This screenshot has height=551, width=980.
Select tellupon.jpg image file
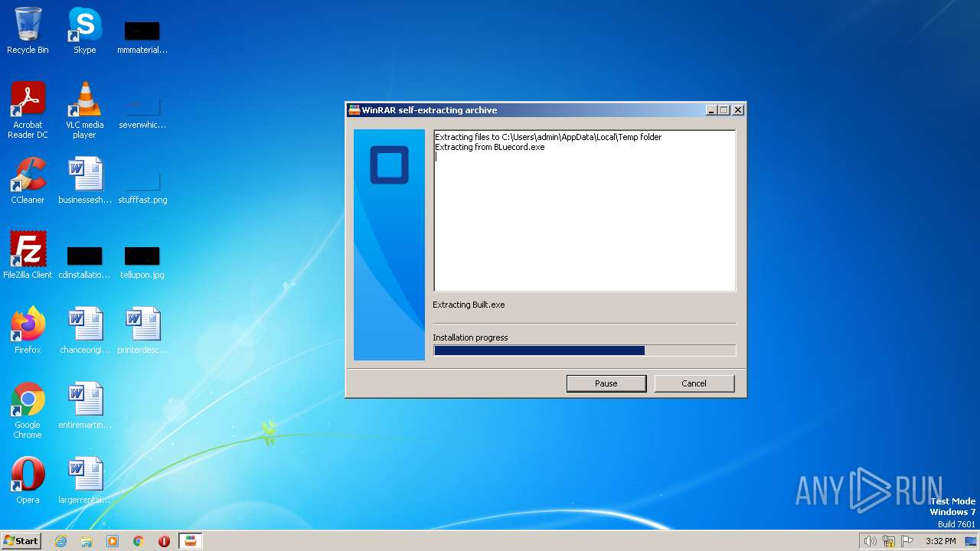pyautogui.click(x=142, y=262)
